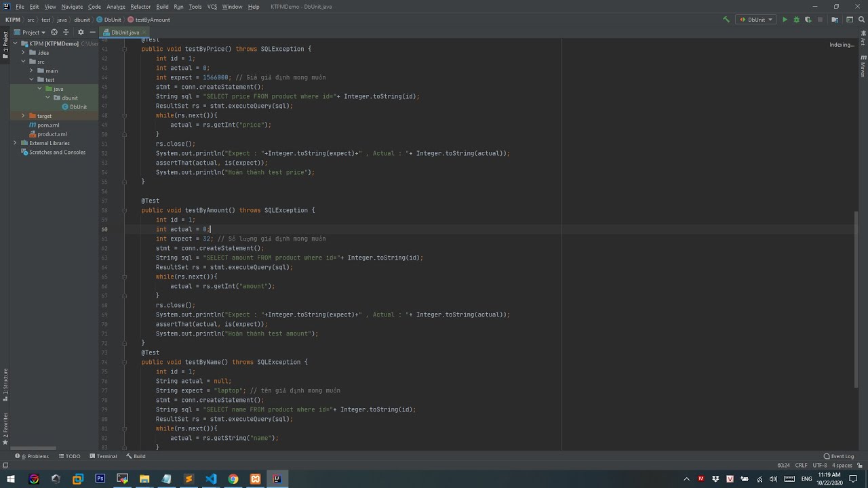Open the TODO tool window

coord(69,456)
